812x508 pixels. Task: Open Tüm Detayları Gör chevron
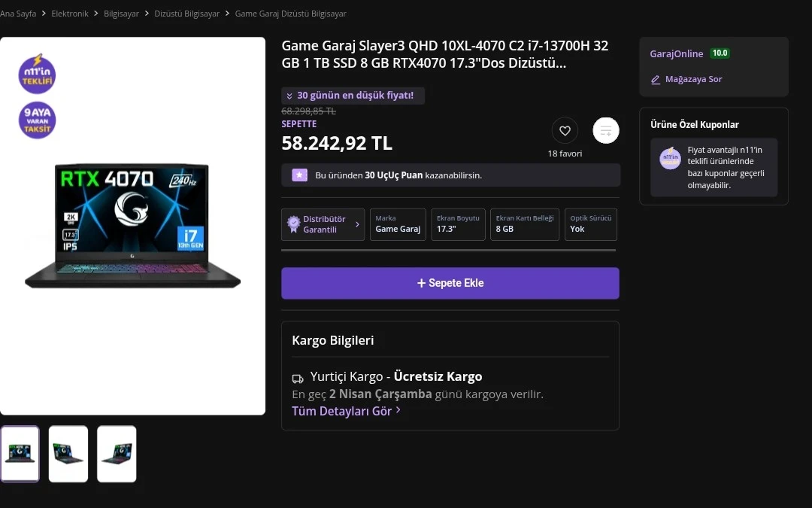[398, 410]
